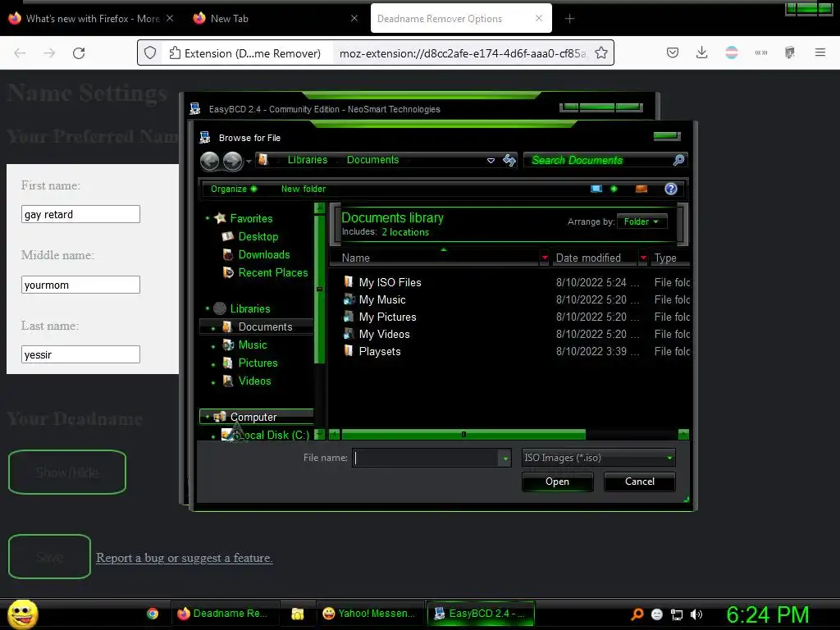Select Local Disk (C:) in the tree
Viewport: 840px width, 630px height.
click(x=265, y=435)
